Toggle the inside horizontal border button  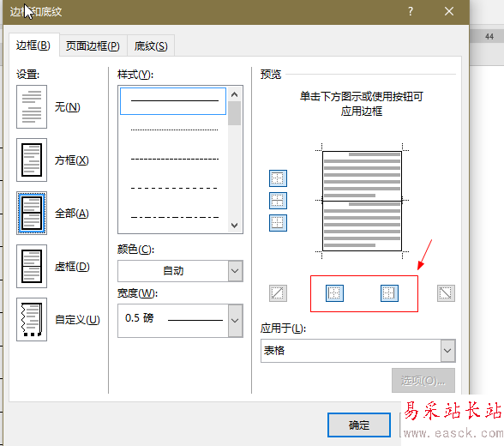[278, 201]
